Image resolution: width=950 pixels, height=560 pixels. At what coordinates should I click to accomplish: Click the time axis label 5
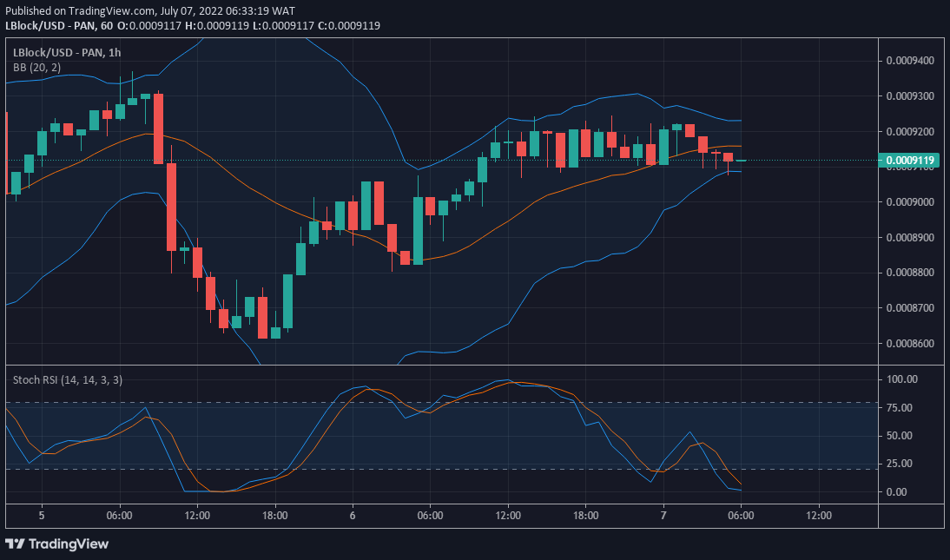point(41,516)
